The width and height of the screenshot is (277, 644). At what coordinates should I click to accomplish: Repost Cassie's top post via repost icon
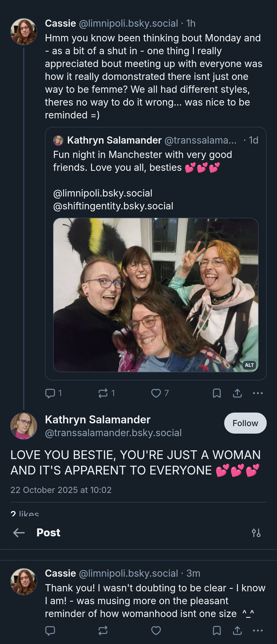click(x=103, y=393)
